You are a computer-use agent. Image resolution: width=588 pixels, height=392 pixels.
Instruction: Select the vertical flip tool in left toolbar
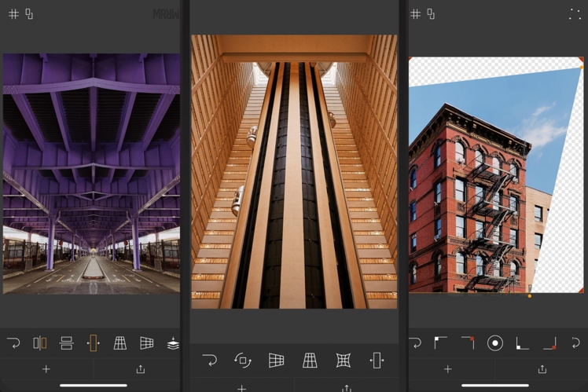click(x=67, y=343)
